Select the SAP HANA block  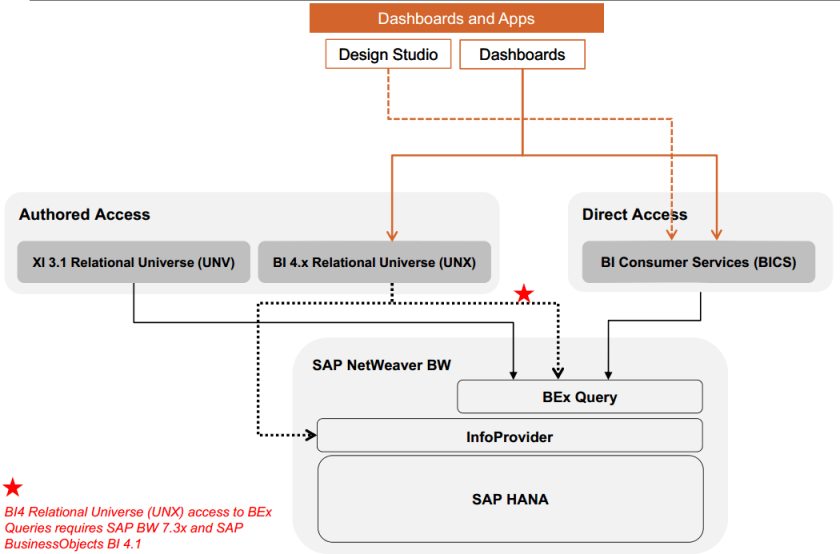pyautogui.click(x=509, y=497)
